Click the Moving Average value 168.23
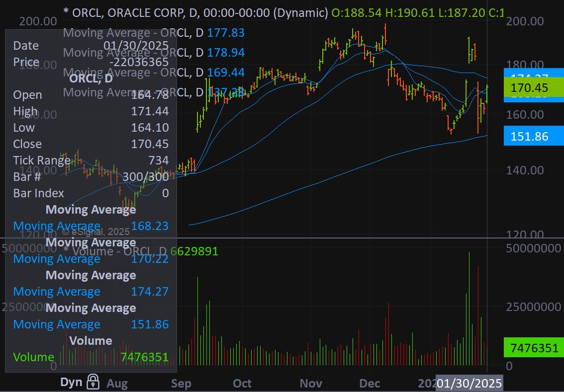The height and width of the screenshot is (392, 564). (x=150, y=226)
